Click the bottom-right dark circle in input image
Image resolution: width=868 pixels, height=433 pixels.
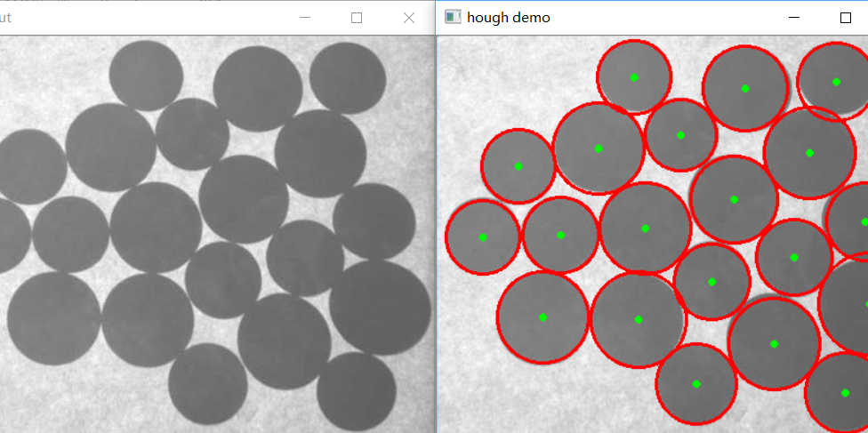point(356,391)
